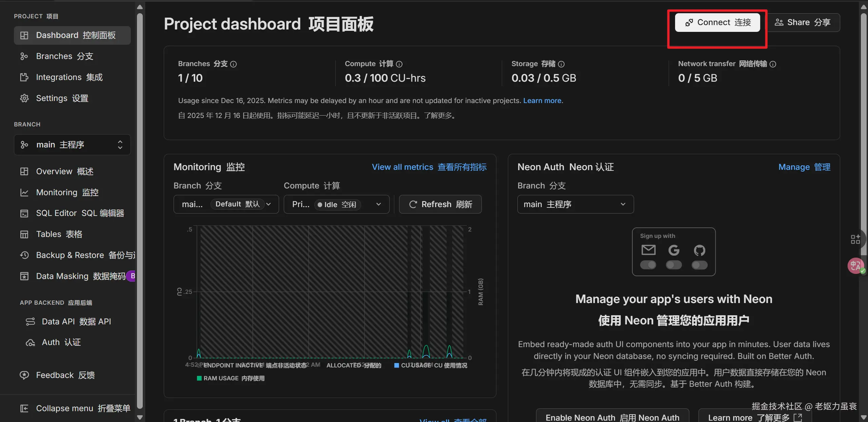Open SQL Editor from the sidebar
Image resolution: width=868 pixels, height=422 pixels.
point(80,213)
